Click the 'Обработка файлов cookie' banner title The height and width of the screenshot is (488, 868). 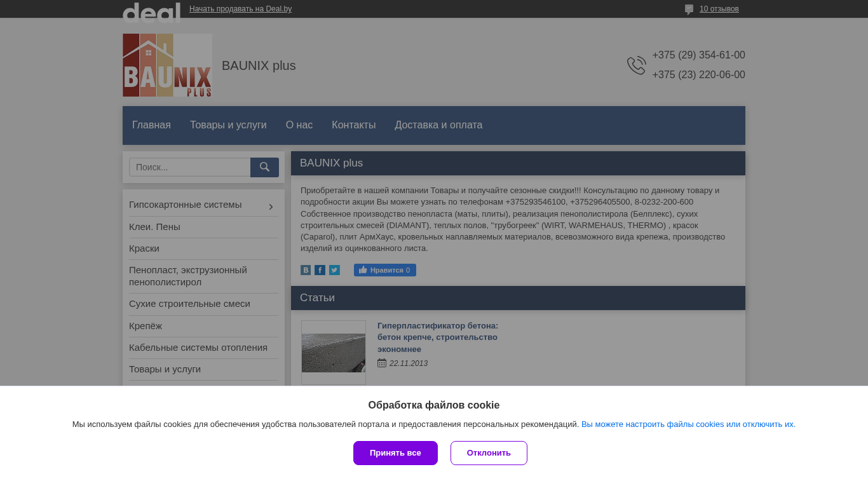(434, 405)
